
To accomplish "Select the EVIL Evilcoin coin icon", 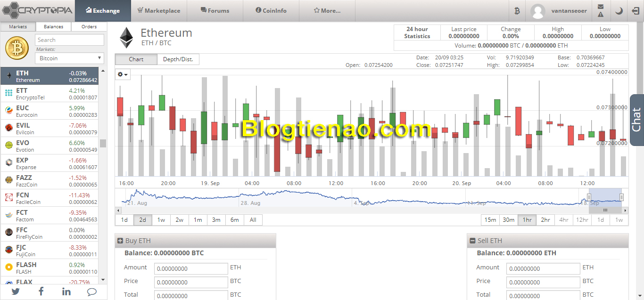I will (8, 128).
